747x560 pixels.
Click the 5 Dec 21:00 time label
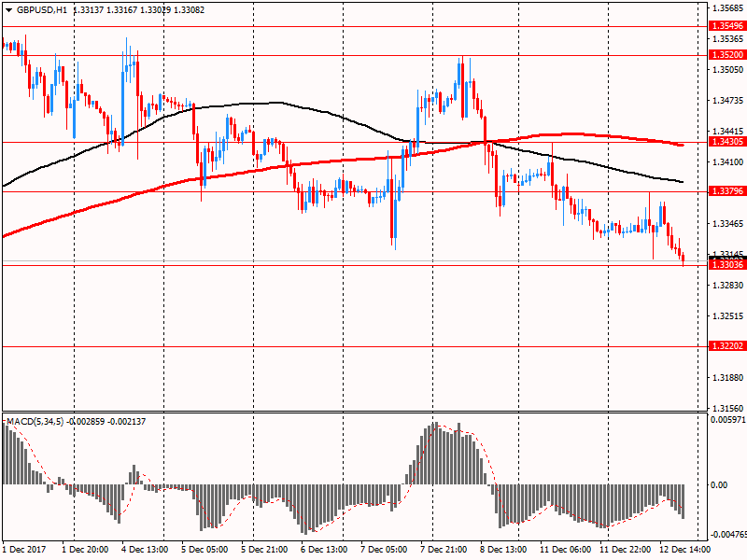tap(264, 550)
